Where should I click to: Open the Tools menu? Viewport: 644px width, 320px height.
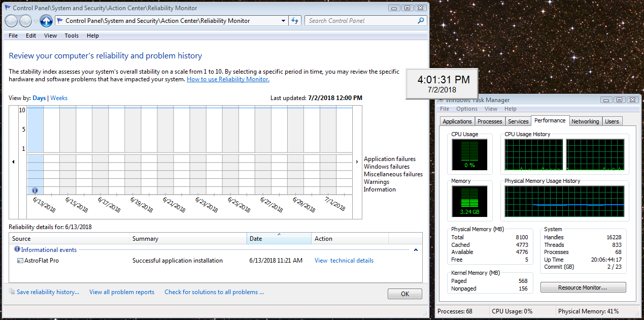72,36
